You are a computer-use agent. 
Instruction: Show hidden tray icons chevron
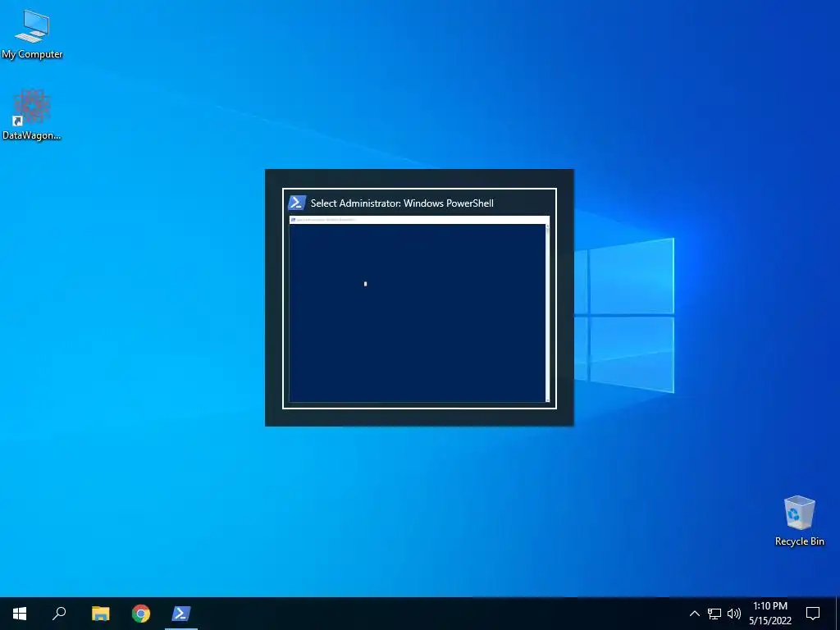(694, 614)
